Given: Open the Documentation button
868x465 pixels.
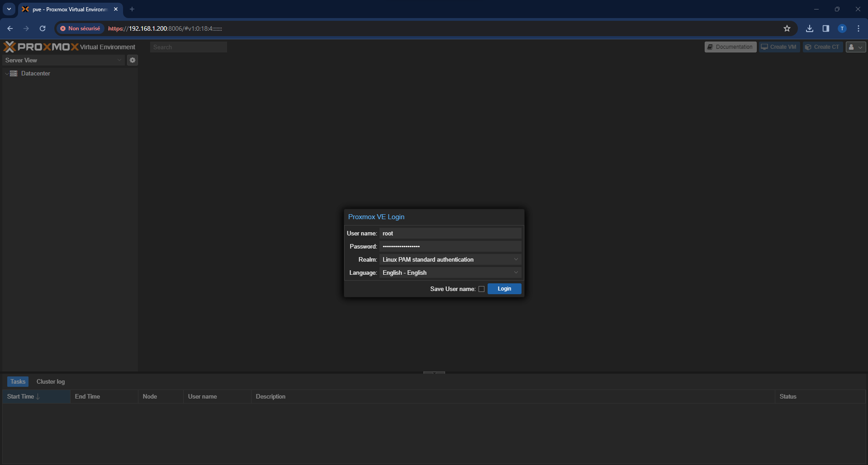Looking at the screenshot, I should 730,47.
